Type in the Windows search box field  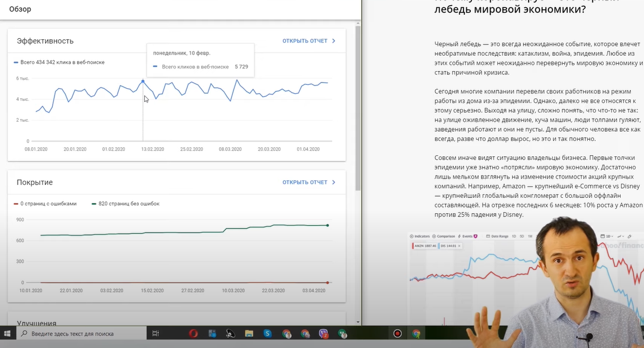click(81, 334)
